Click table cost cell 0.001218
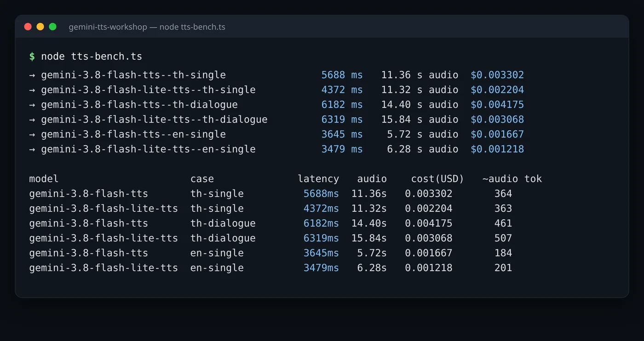 (429, 267)
